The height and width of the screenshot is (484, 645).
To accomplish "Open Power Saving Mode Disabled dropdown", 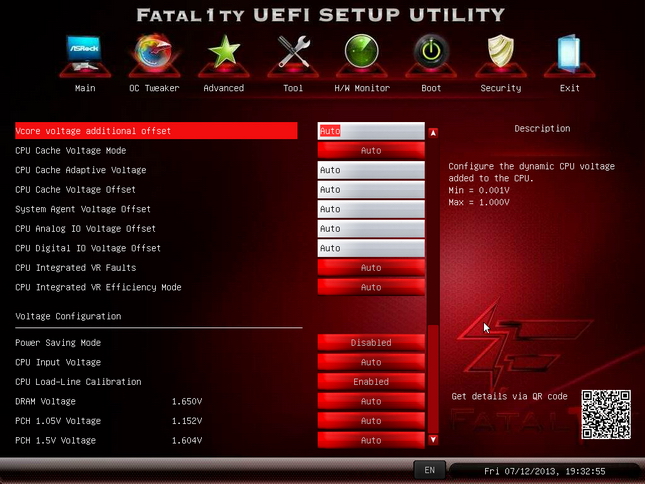I will coord(371,343).
